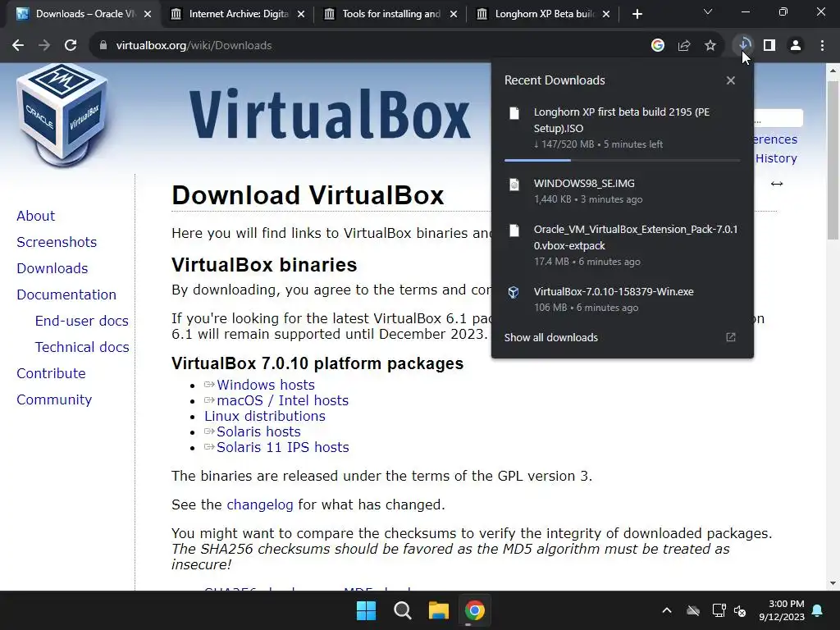Open Contribute sidebar link
This screenshot has width=840, height=630.
51,373
